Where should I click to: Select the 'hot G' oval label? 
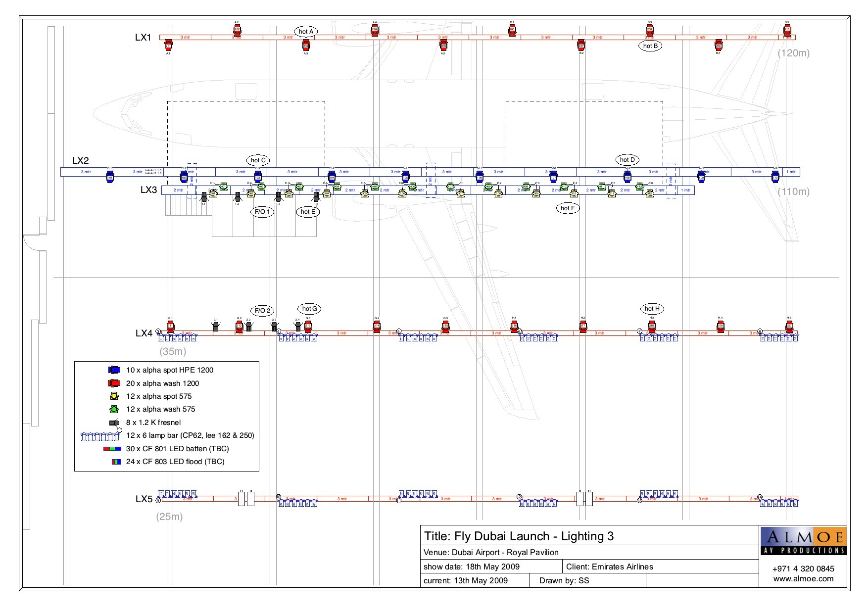pos(309,308)
